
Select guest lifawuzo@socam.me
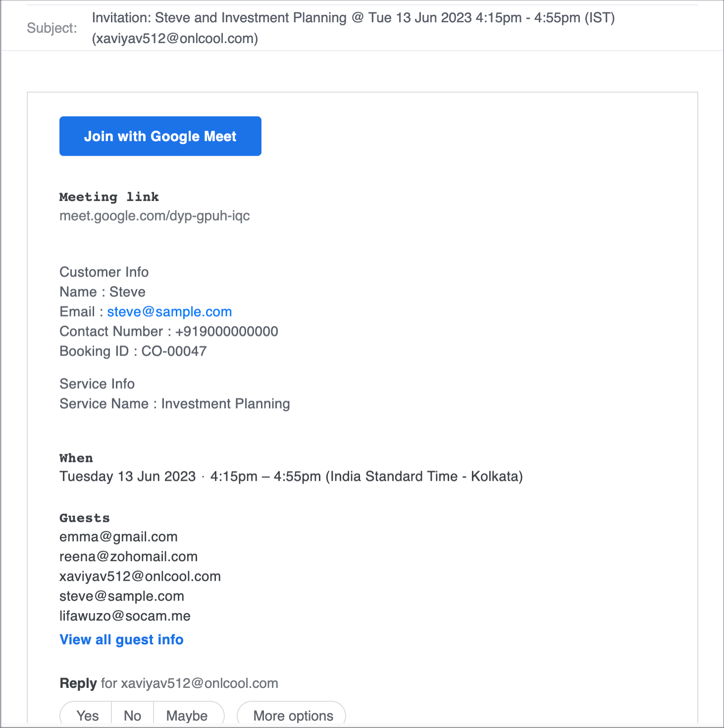click(125, 616)
